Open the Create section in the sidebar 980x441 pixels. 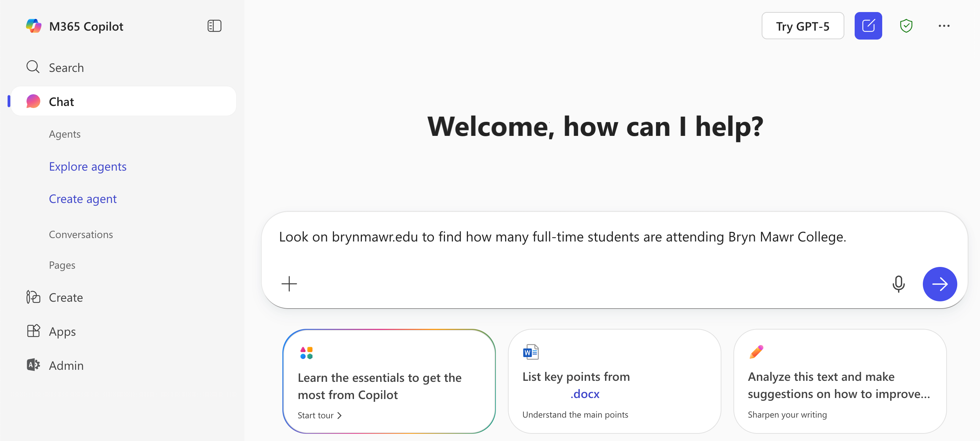(65, 297)
